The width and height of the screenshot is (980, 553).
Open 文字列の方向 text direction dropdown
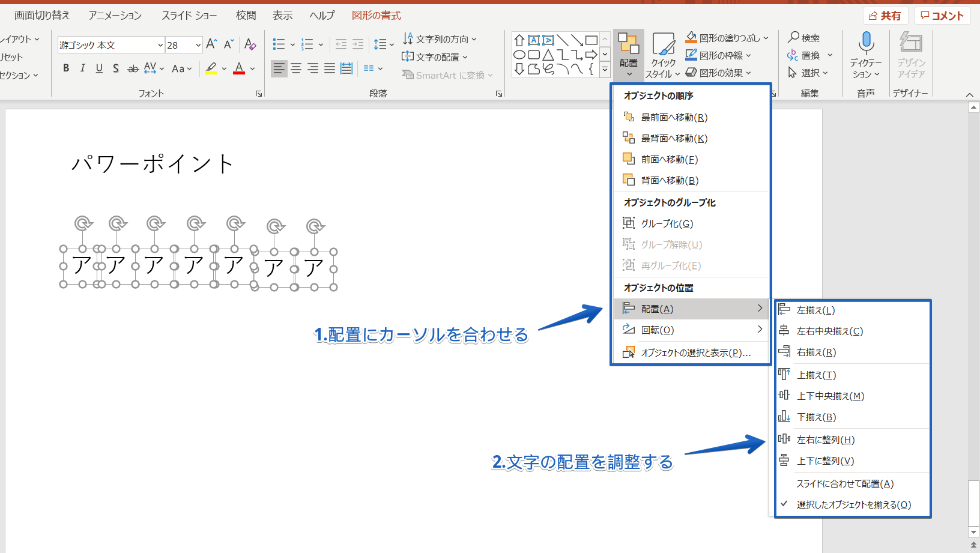point(440,39)
